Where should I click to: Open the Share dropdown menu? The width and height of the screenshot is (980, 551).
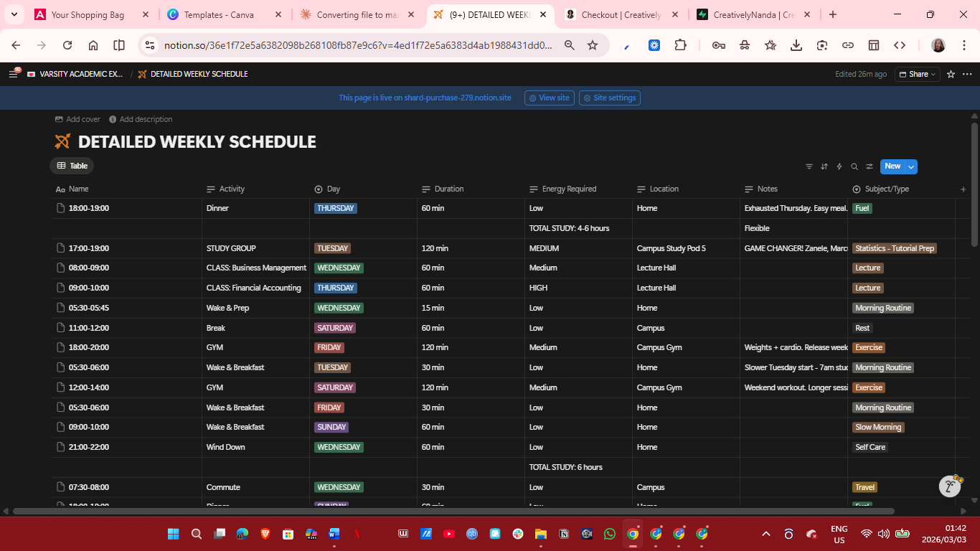[x=917, y=74]
